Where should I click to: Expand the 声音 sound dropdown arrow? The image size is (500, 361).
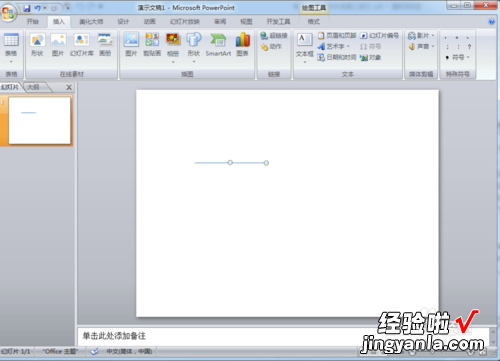433,46
